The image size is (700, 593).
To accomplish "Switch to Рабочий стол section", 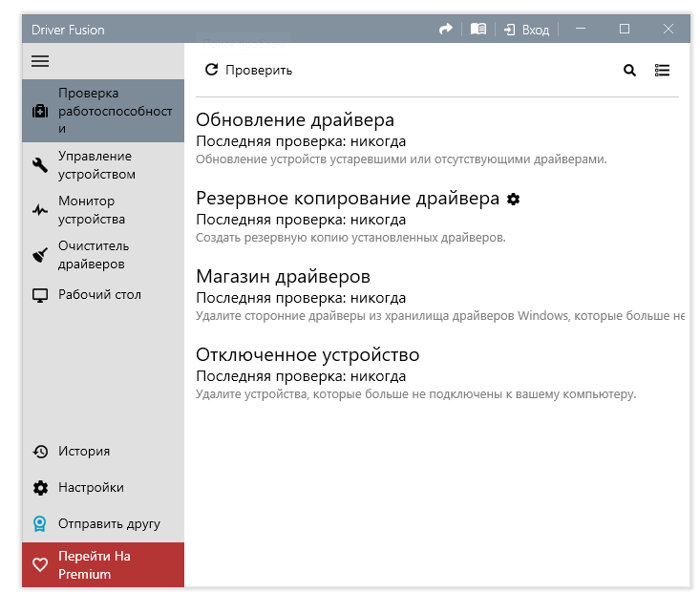I will pyautogui.click(x=99, y=295).
